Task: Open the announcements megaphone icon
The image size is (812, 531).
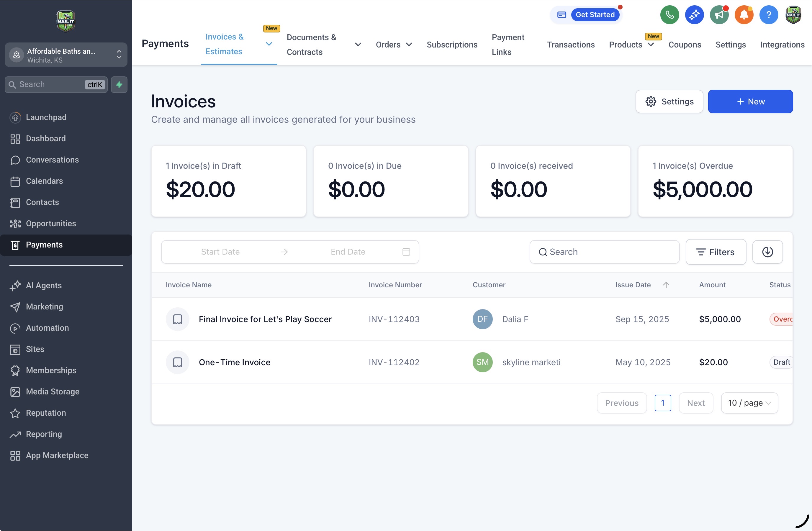Action: coord(719,15)
